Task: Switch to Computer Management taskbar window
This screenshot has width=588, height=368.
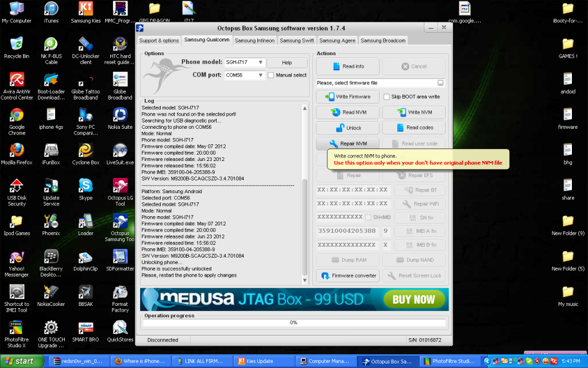Action: point(325,361)
